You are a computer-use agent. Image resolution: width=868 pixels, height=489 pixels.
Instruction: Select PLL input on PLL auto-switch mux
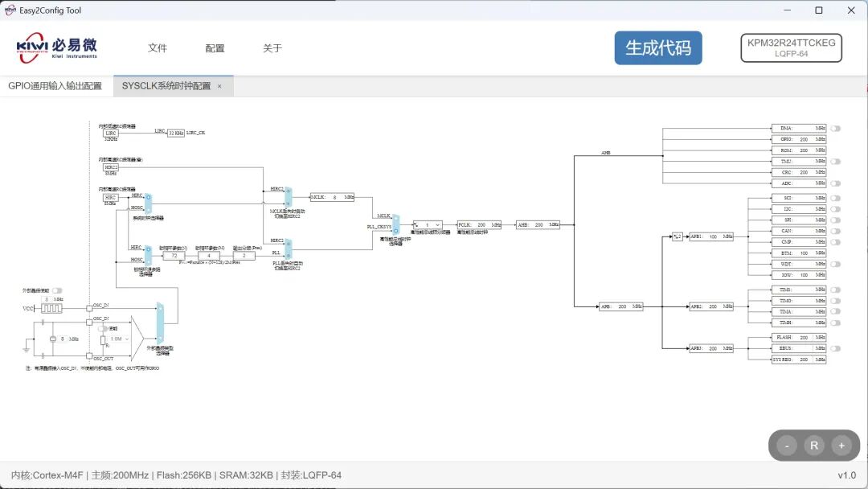tap(288, 255)
